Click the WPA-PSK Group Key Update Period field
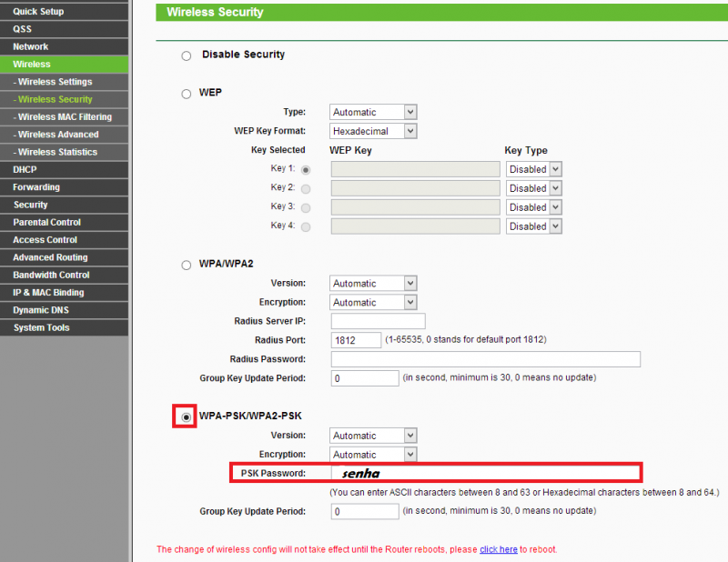728x562 pixels. click(365, 511)
